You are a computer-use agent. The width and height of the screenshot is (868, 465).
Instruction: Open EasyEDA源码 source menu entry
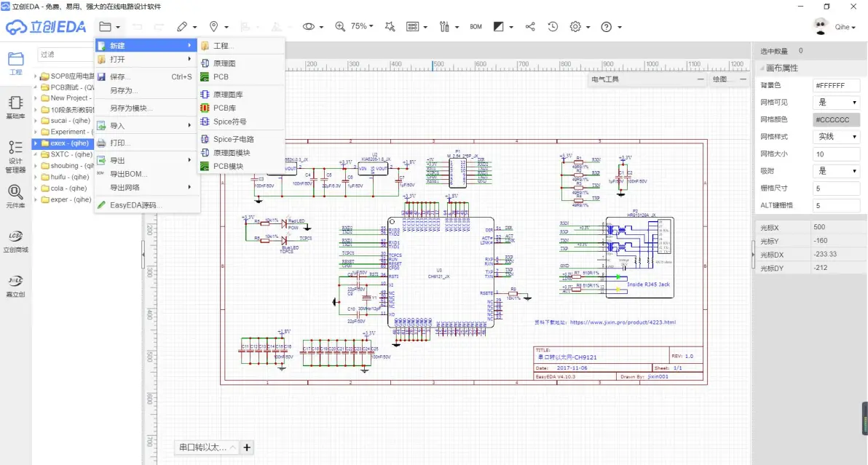pos(146,205)
